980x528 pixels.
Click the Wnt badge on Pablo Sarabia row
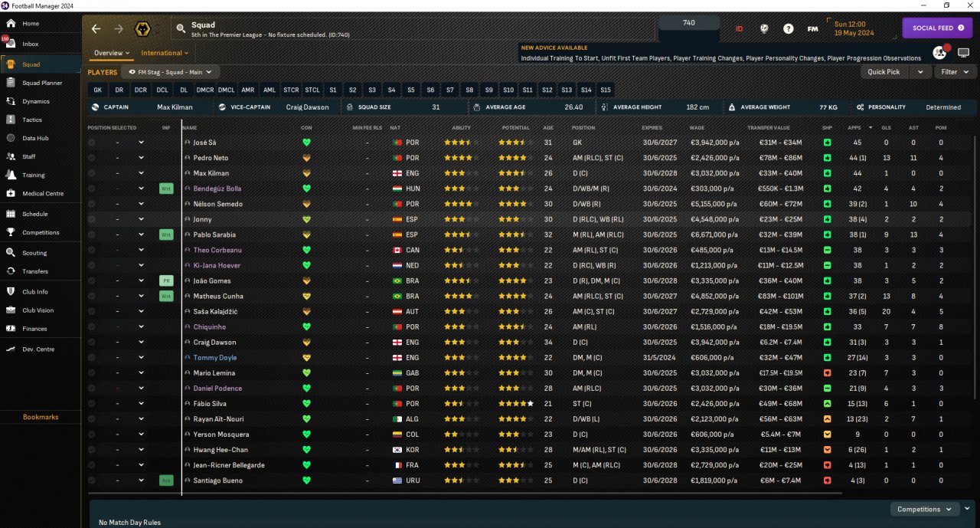tap(166, 234)
